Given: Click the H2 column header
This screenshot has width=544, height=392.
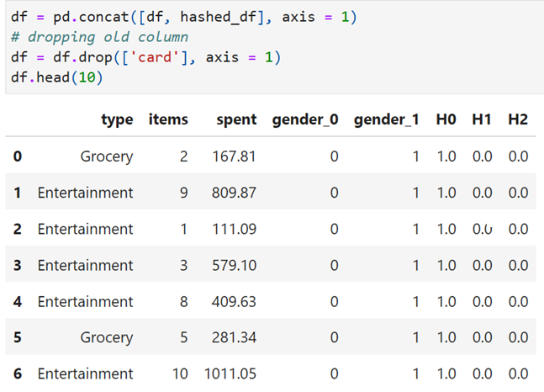Looking at the screenshot, I should 518,119.
